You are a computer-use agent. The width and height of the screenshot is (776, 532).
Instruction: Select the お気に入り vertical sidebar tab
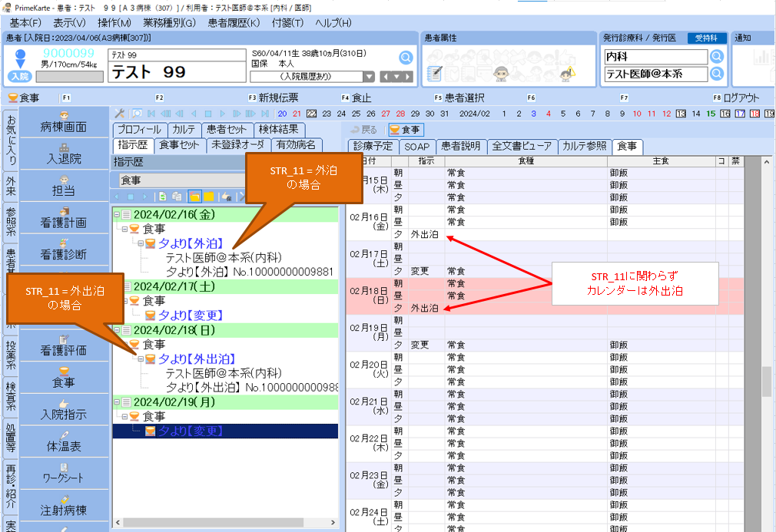11,140
